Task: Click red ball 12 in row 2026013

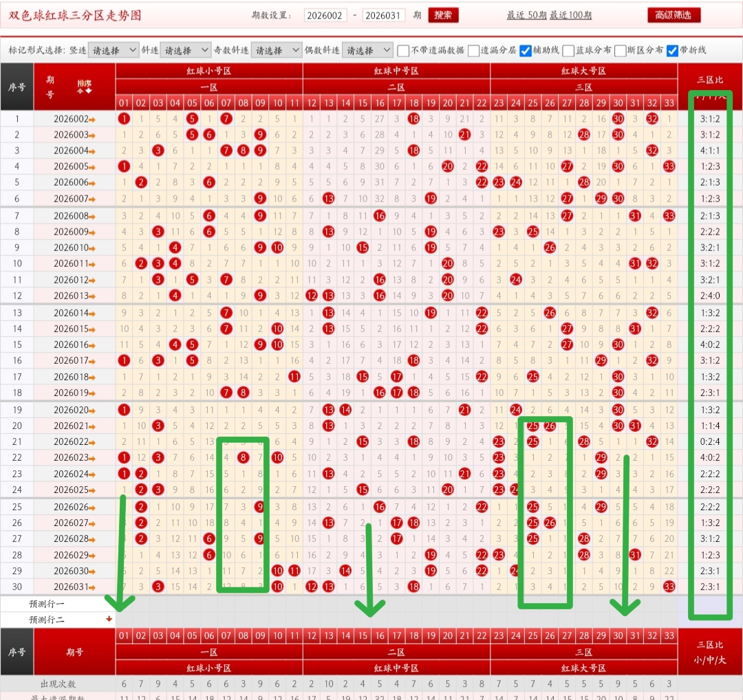Action: coord(312,296)
